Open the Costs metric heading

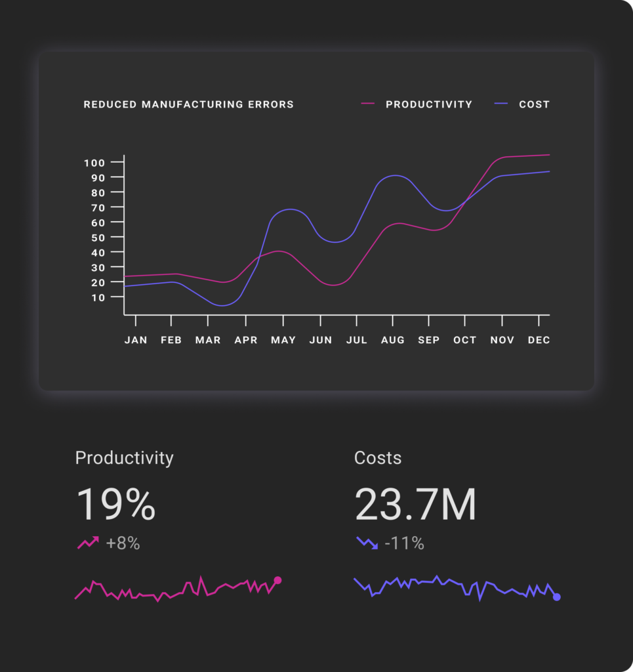378,457
